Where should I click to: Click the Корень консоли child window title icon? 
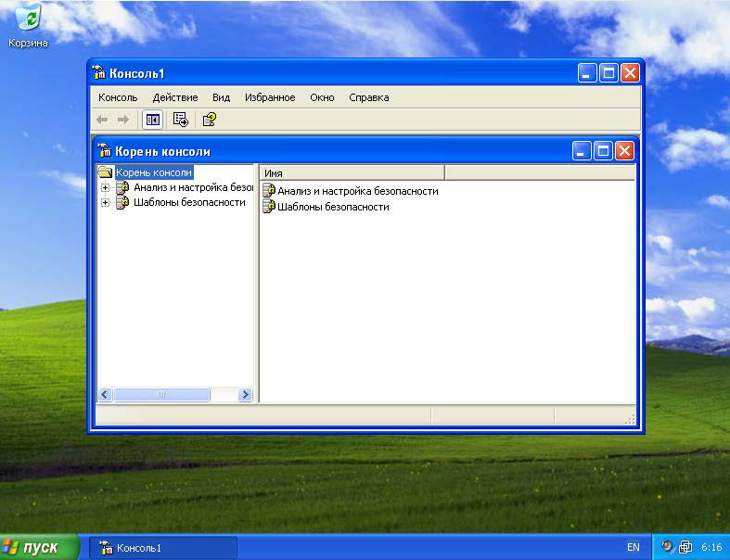pyautogui.click(x=104, y=151)
